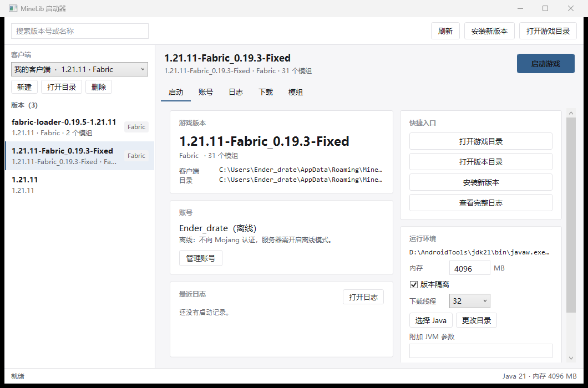Expand the 下载线程 thread count dropdown
The image size is (588, 388).
click(x=469, y=301)
